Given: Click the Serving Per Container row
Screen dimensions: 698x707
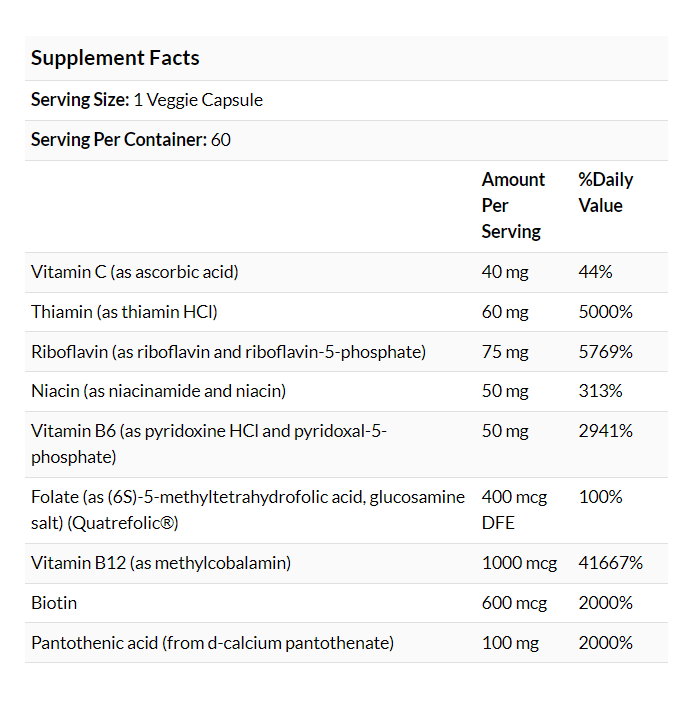Looking at the screenshot, I should 131,140.
